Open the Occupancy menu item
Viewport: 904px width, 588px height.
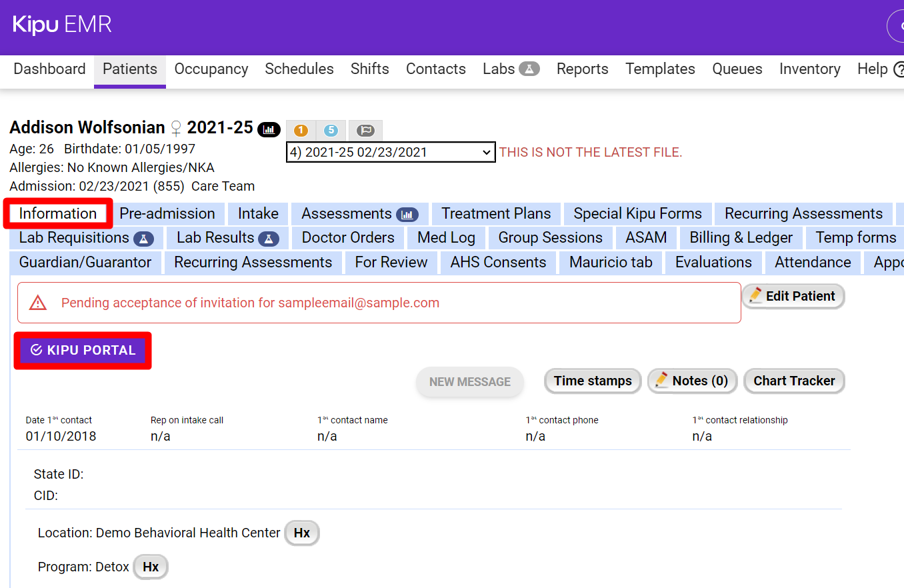click(x=211, y=69)
